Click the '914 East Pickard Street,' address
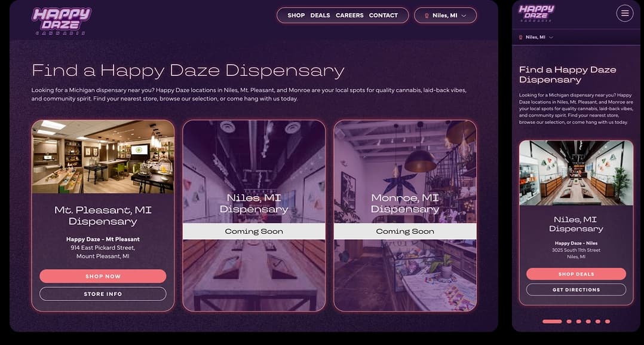Screen dimensions: 644x345 103,248
